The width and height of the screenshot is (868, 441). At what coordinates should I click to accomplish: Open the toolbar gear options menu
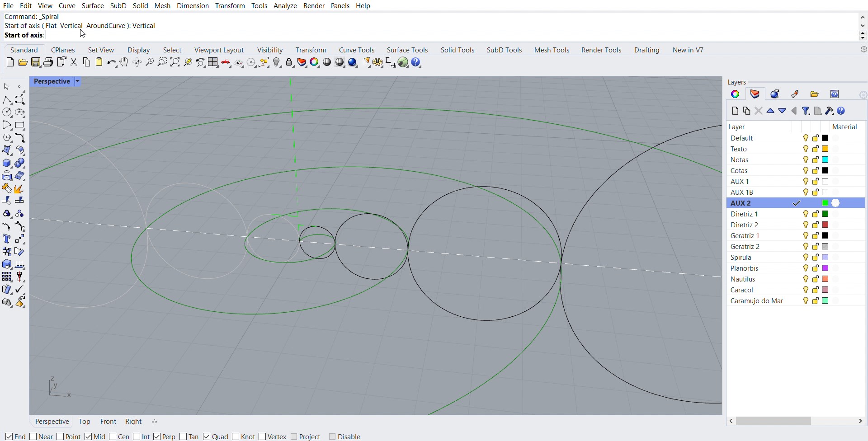coord(863,50)
